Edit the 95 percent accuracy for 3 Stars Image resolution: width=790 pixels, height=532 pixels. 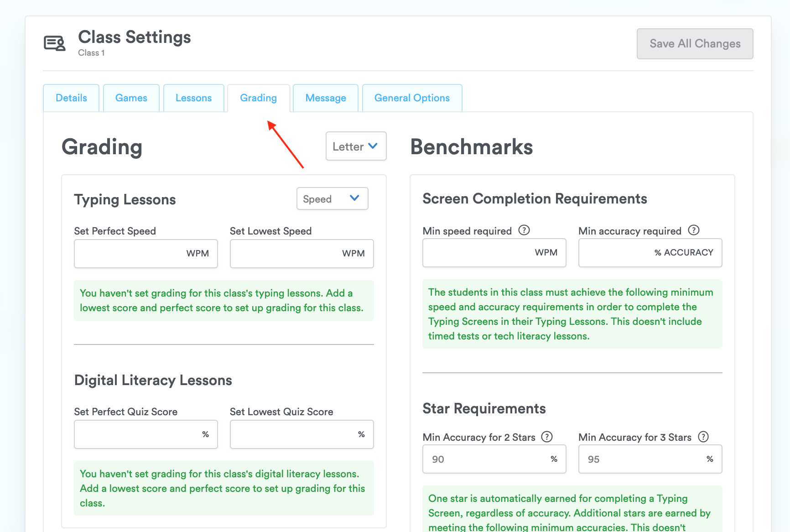click(x=650, y=459)
